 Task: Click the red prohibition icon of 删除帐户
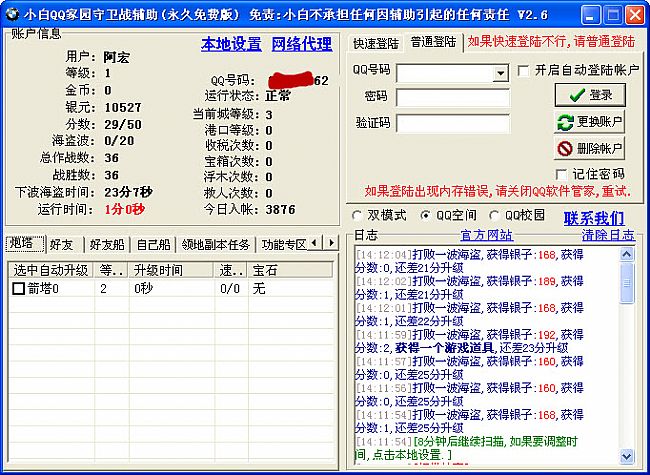pyautogui.click(x=565, y=148)
